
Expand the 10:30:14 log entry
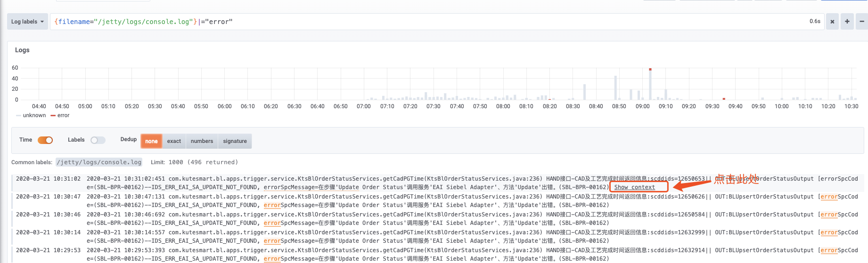point(48,232)
